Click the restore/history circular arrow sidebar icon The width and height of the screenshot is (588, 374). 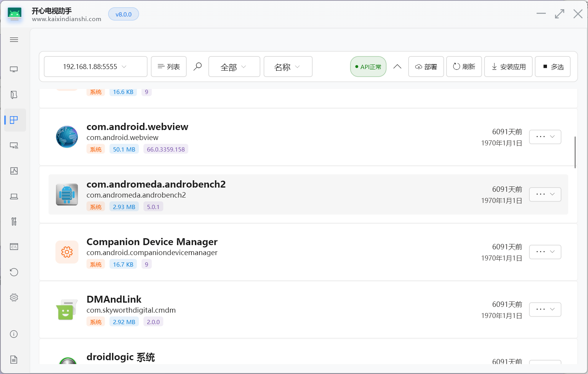(x=14, y=272)
